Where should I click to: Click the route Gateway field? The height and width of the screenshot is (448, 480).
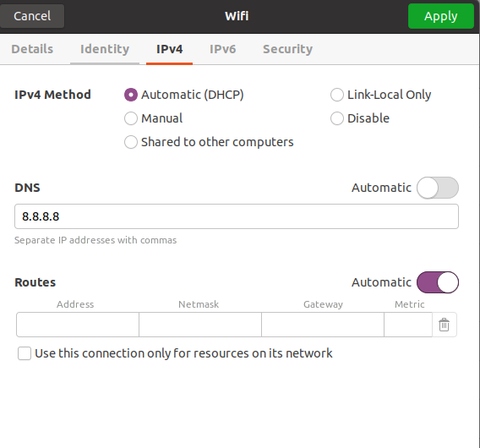(323, 325)
